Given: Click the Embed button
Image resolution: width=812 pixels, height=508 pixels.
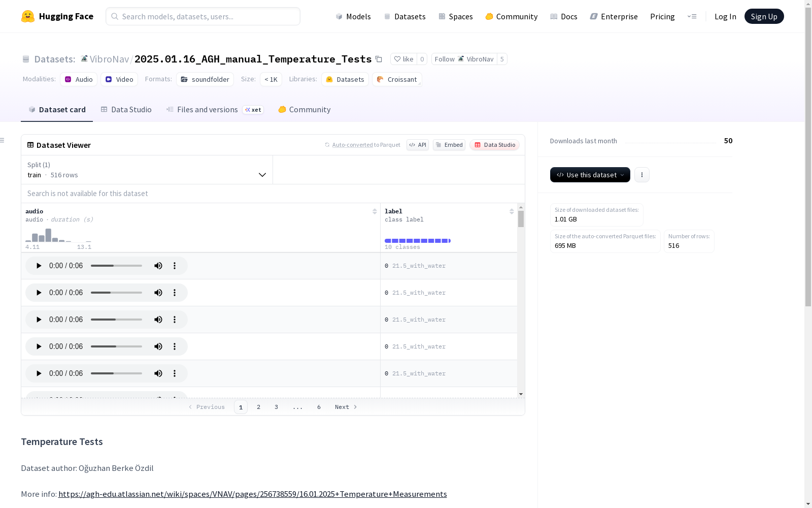Looking at the screenshot, I should coord(449,145).
